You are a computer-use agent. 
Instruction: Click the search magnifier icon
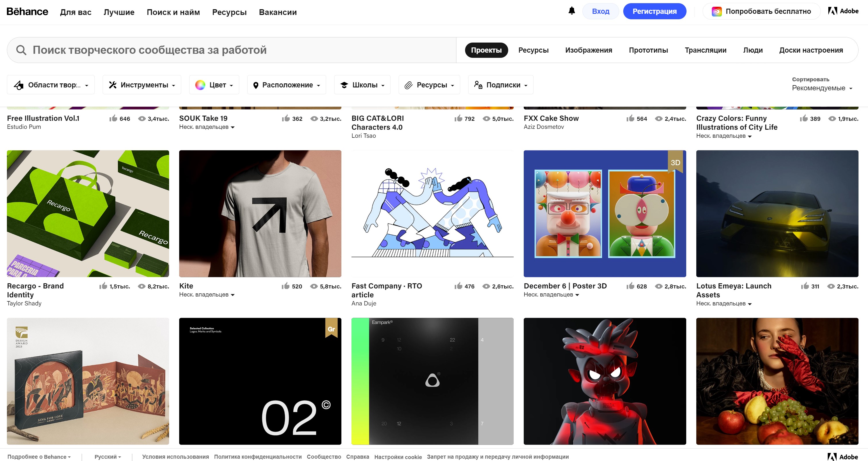click(x=21, y=50)
